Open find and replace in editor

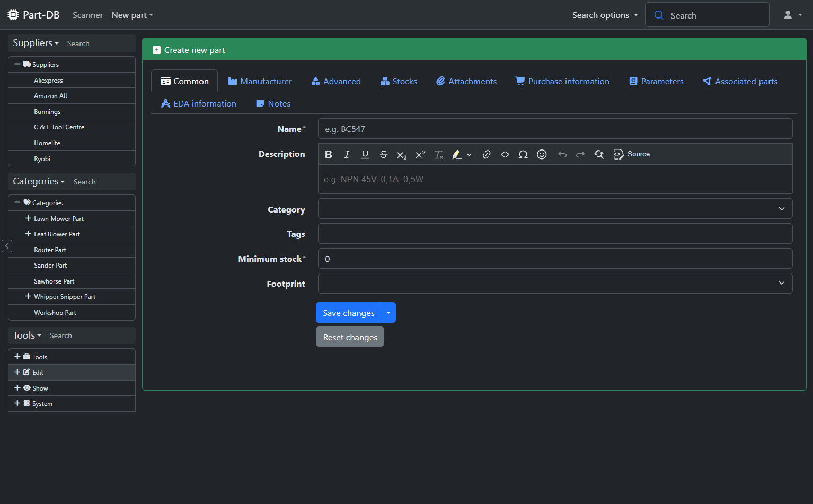pos(599,154)
